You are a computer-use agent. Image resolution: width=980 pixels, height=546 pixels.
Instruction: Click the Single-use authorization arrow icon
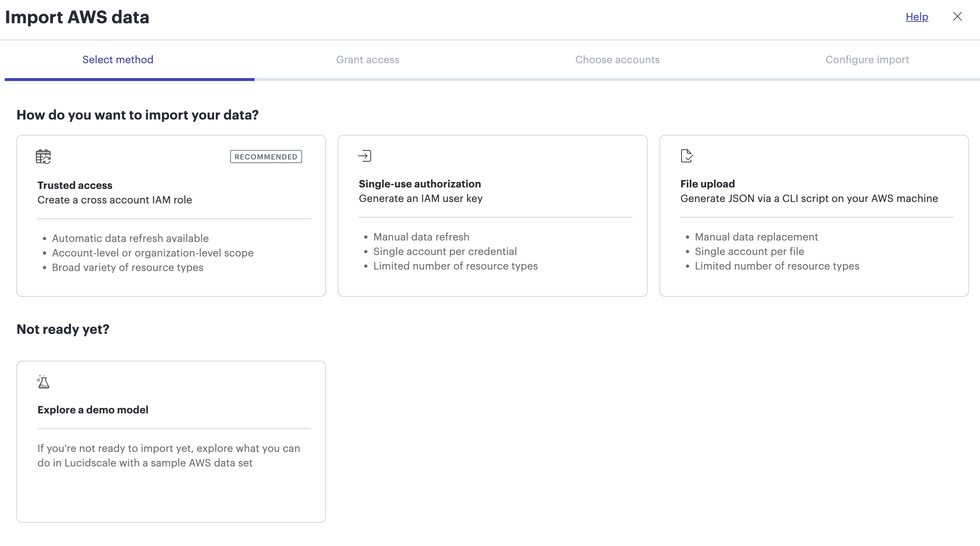coord(364,155)
